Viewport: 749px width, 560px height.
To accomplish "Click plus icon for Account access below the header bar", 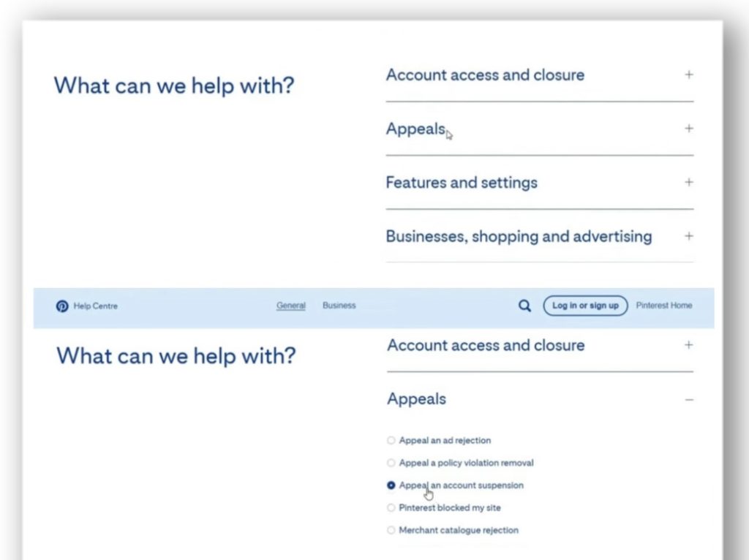I will coord(688,345).
